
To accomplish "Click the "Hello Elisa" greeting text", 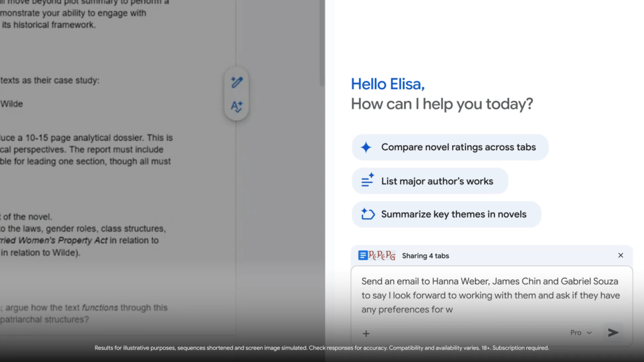I will [x=388, y=83].
